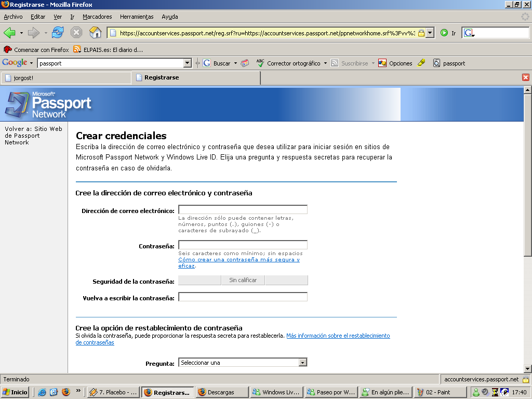Reload the page with the refresh icon

click(57, 33)
